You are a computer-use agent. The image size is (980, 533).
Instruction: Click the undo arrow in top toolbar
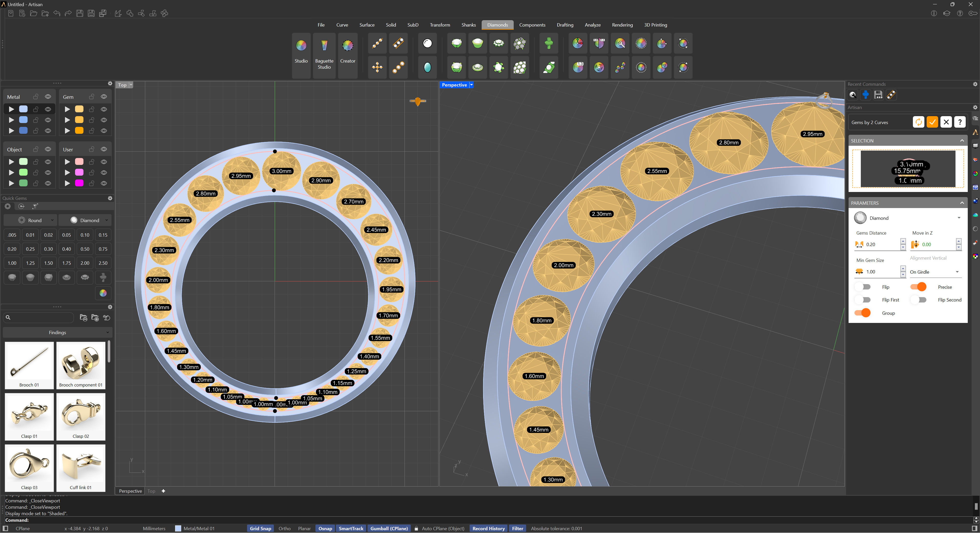(x=57, y=13)
